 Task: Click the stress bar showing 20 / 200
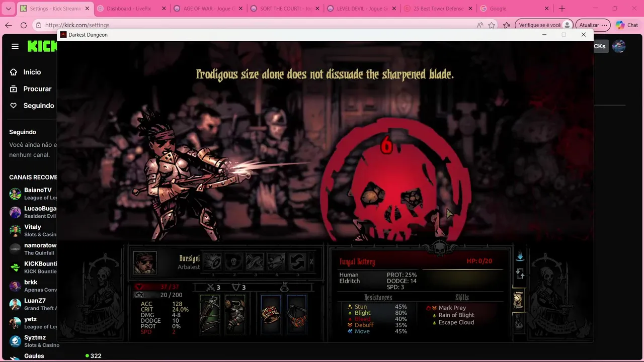tap(159, 295)
